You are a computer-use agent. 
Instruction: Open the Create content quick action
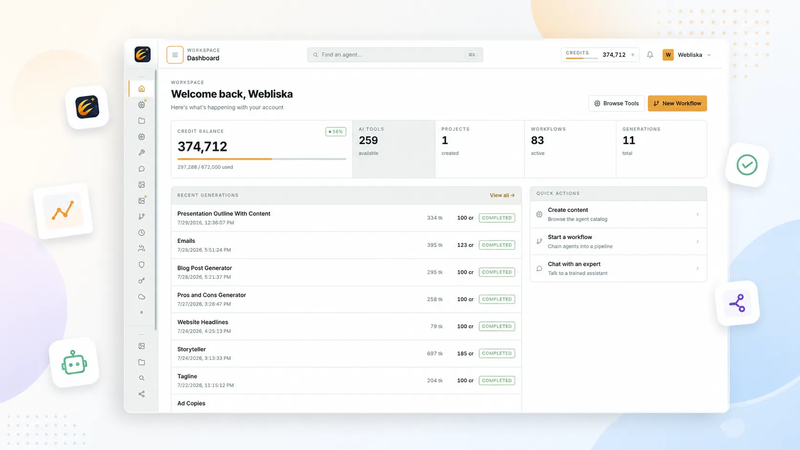click(618, 214)
